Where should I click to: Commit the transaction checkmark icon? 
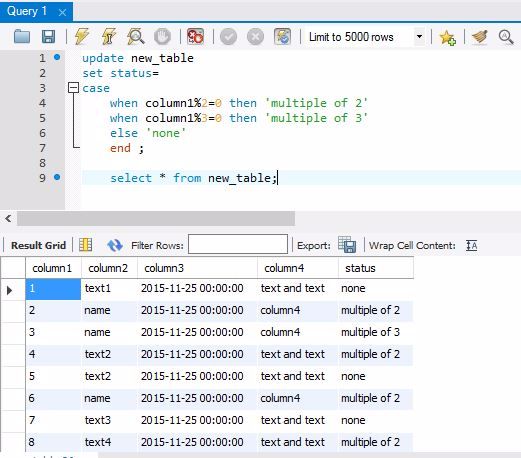click(x=229, y=36)
